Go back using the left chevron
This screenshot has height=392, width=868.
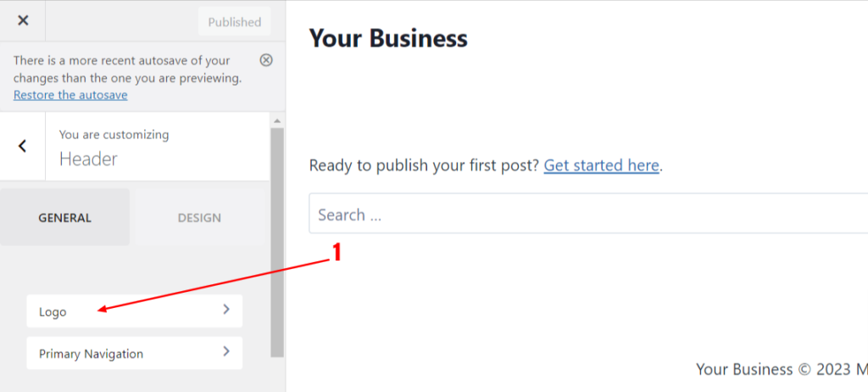click(22, 147)
